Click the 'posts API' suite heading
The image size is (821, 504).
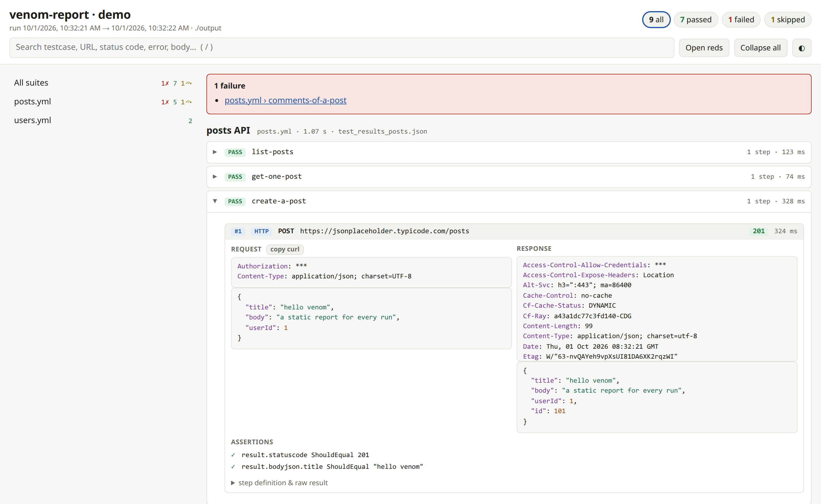[x=228, y=130]
